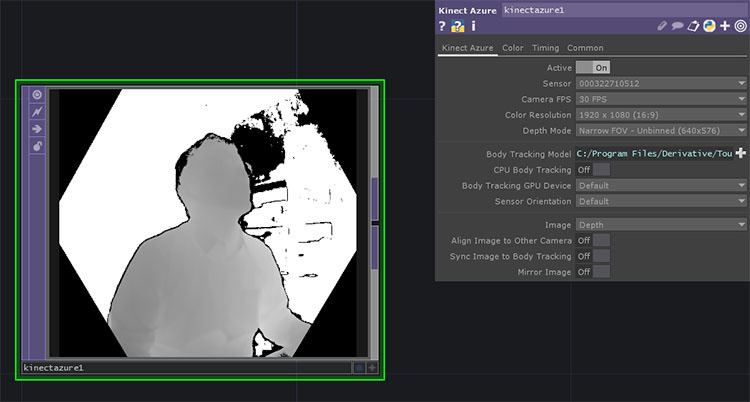
Task: Click the upper output connector on node
Action: point(375,199)
